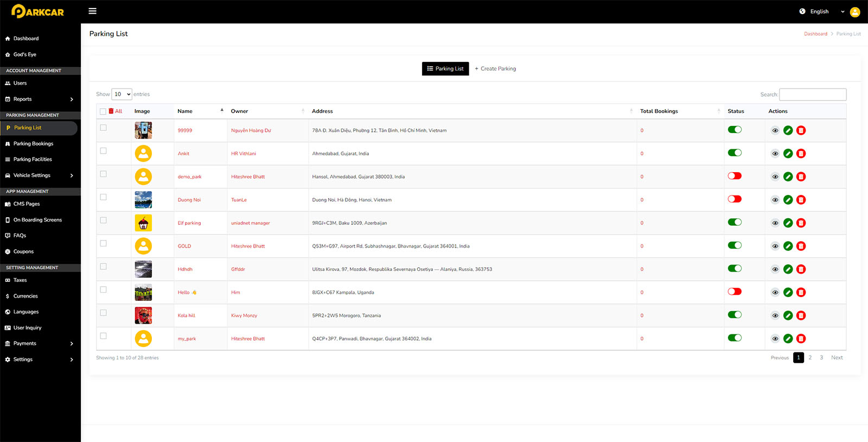Disable the Kola hill status toggle

[735, 314]
